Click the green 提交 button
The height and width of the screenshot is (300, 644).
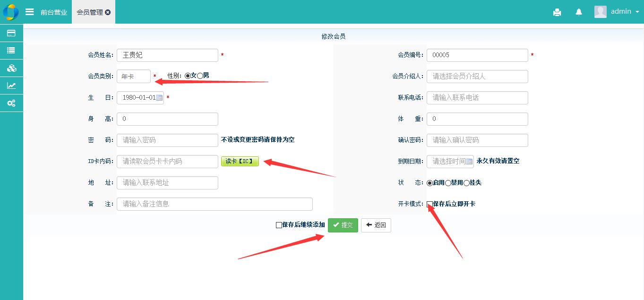(x=343, y=225)
